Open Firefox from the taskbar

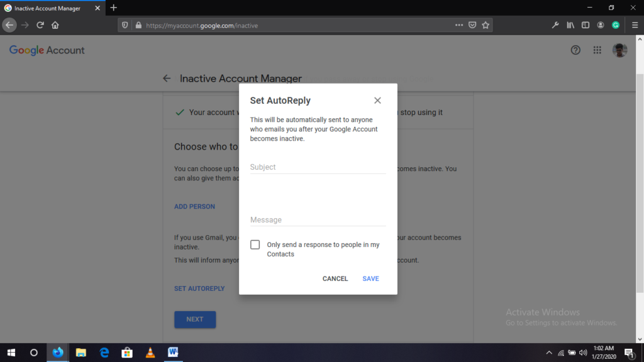click(58, 353)
